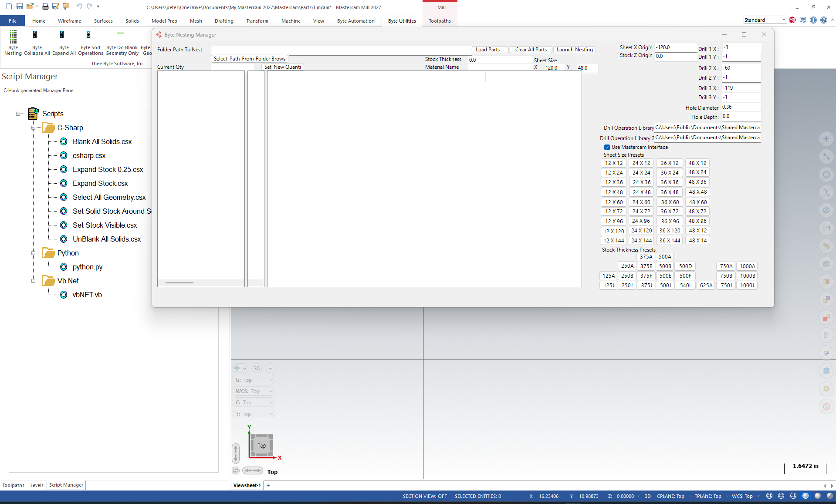Open the blue Help question mark icon
Screen dimensions: 836x504
pos(823,20)
